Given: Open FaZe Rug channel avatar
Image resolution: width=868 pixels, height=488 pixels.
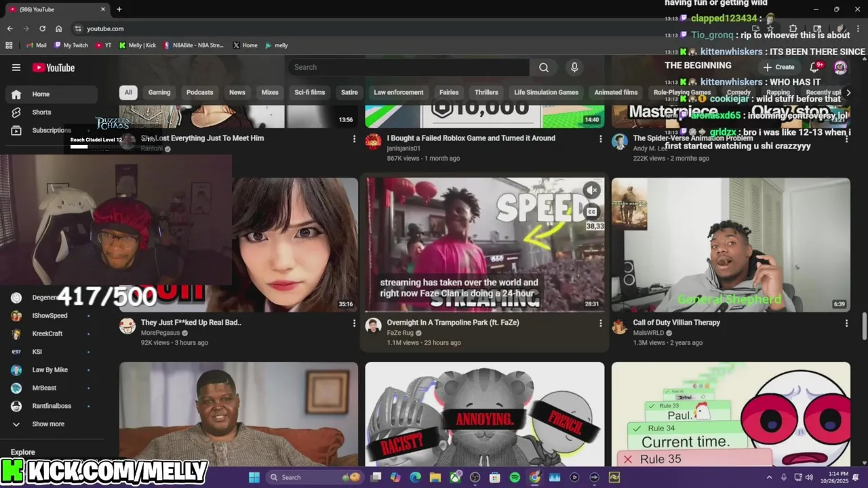Looking at the screenshot, I should click(373, 326).
